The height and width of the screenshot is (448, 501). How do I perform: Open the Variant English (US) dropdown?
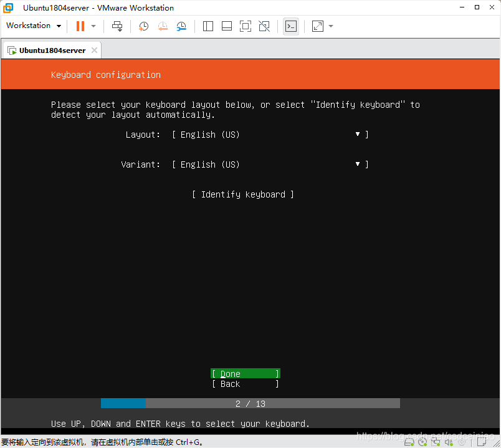click(x=270, y=164)
